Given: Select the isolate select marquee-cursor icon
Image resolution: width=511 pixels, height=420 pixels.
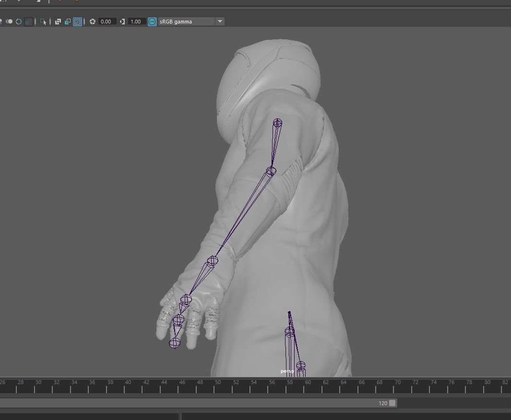Looking at the screenshot, I should click(x=43, y=21).
